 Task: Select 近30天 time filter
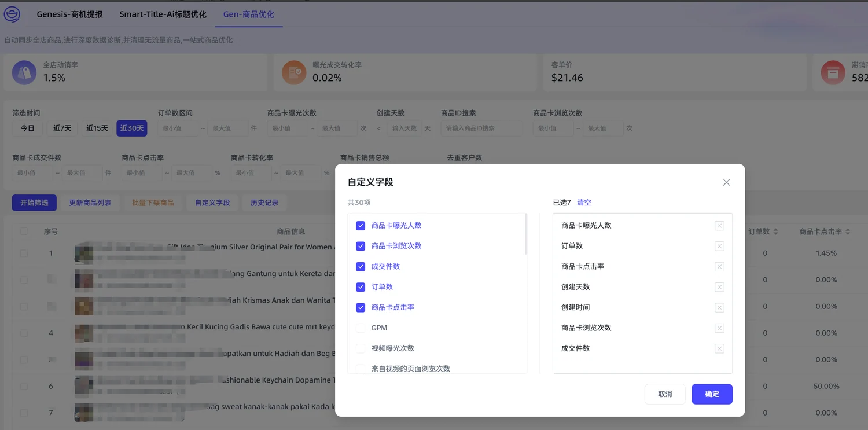click(x=132, y=128)
